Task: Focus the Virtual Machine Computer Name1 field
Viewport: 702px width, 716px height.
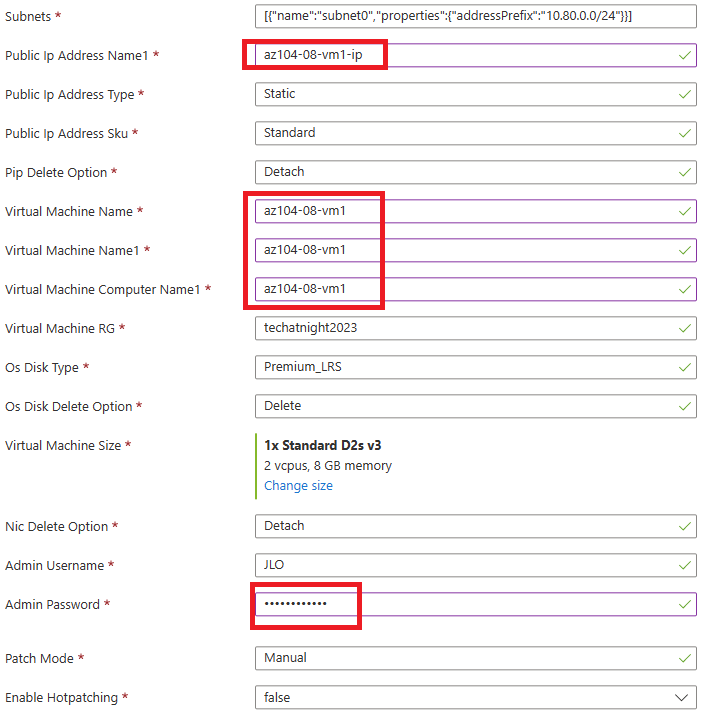Action: (x=475, y=289)
